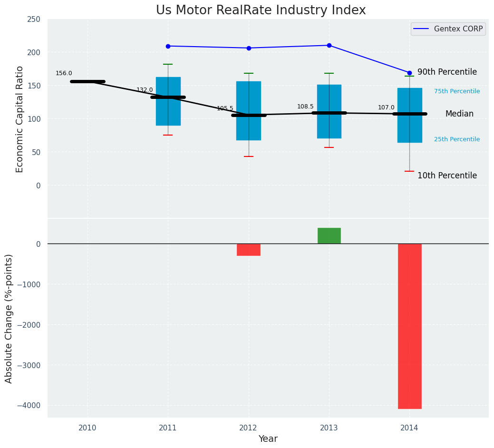The width and height of the screenshot is (494, 448).
Task: Click the Gentex data point for 2013
Action: [x=329, y=45]
